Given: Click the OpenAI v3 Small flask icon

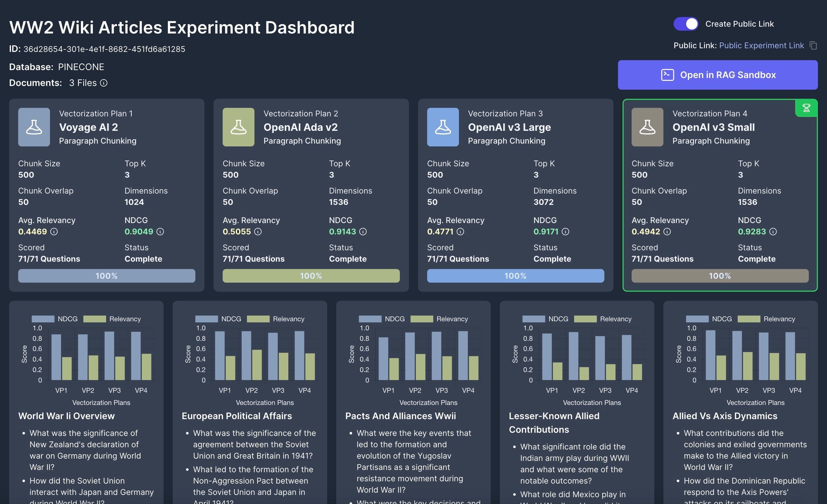Looking at the screenshot, I should (x=647, y=127).
